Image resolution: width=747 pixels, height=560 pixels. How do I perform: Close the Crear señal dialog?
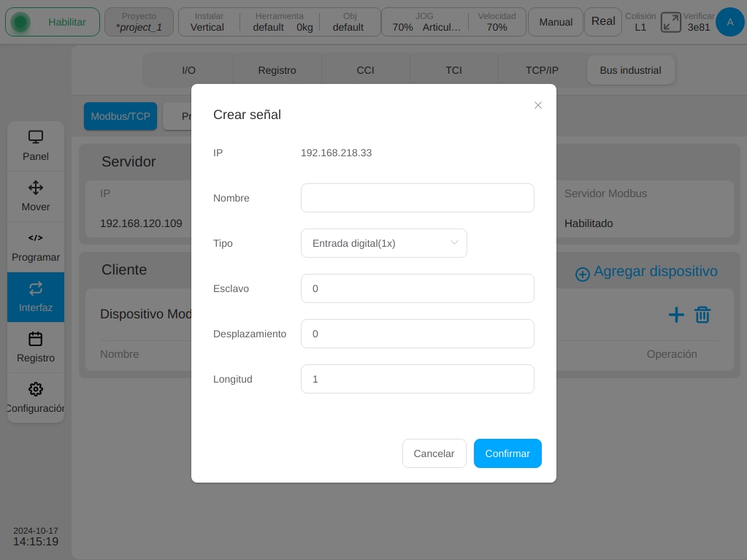538,105
